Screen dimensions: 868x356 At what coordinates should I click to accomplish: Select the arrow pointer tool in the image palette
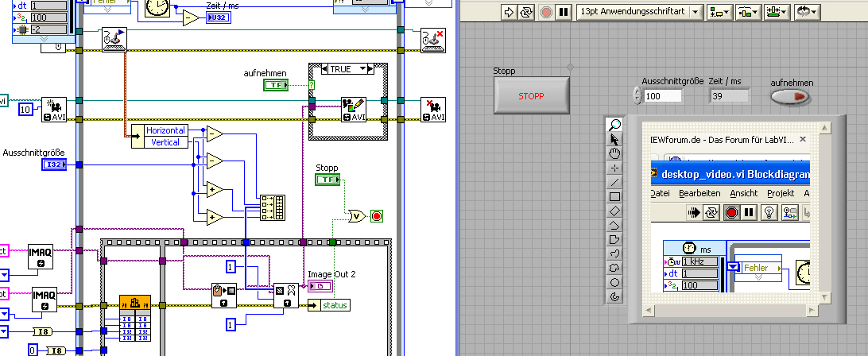(x=614, y=139)
